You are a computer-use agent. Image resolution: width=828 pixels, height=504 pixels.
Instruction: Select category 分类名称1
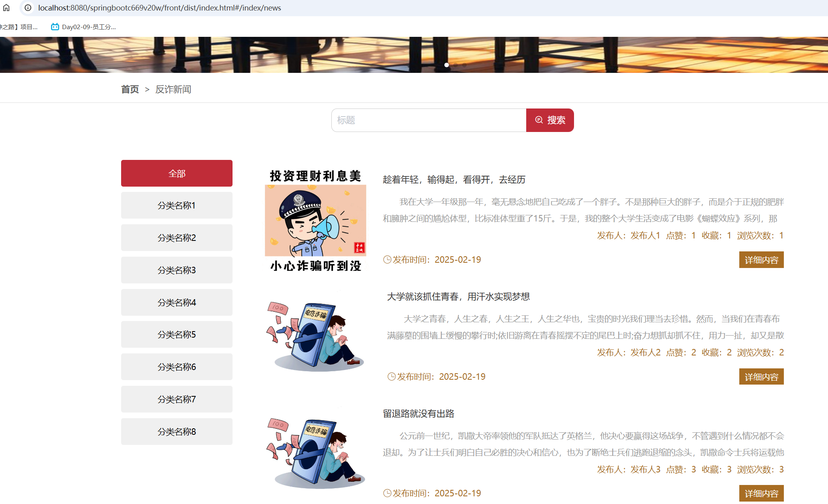pos(177,205)
